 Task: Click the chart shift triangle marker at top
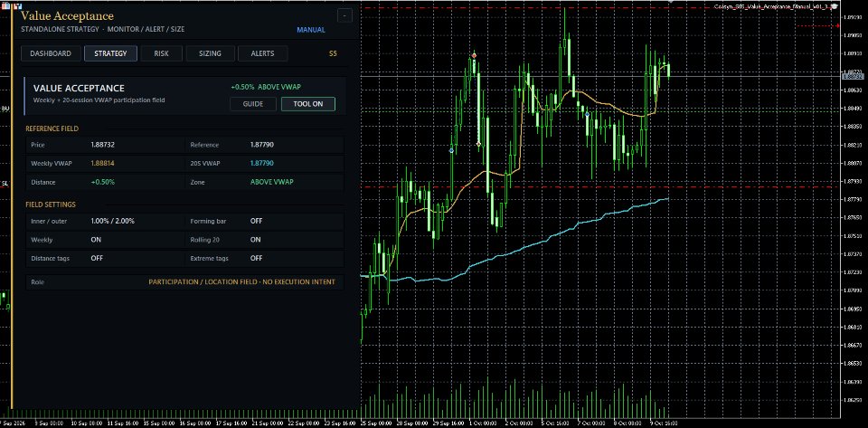tap(671, 2)
